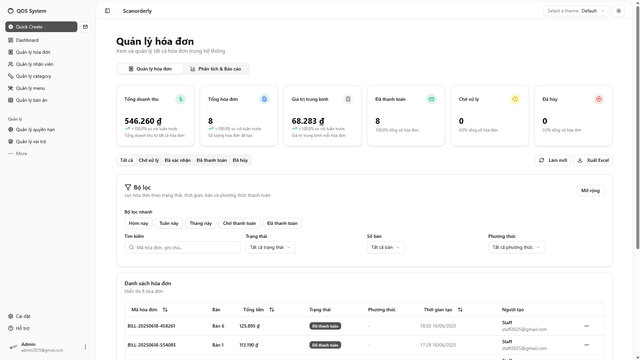640x360 pixels.
Task: Open actions menu for BILL-20250618-458261
Action: (x=587, y=326)
